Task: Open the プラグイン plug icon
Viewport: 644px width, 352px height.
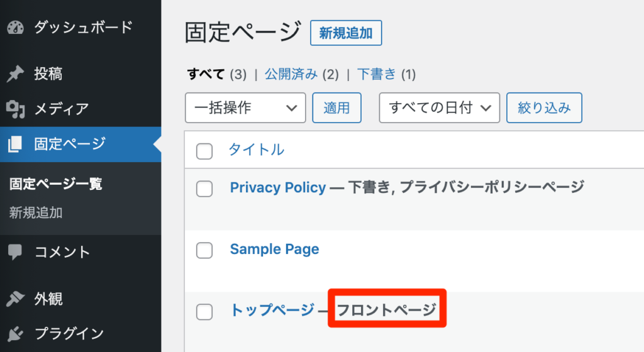Action: click(x=16, y=334)
